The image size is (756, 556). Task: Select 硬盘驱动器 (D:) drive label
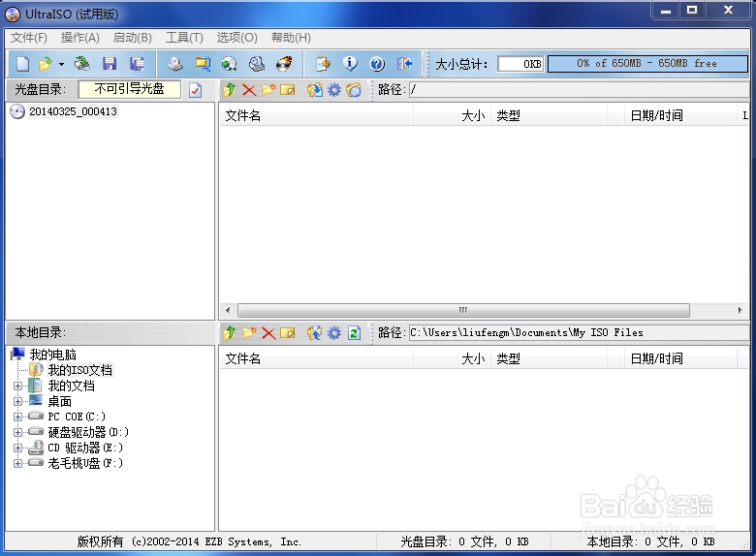88,432
